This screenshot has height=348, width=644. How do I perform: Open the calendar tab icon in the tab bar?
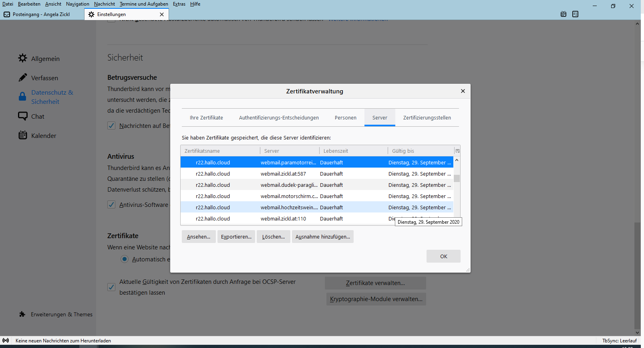563,14
